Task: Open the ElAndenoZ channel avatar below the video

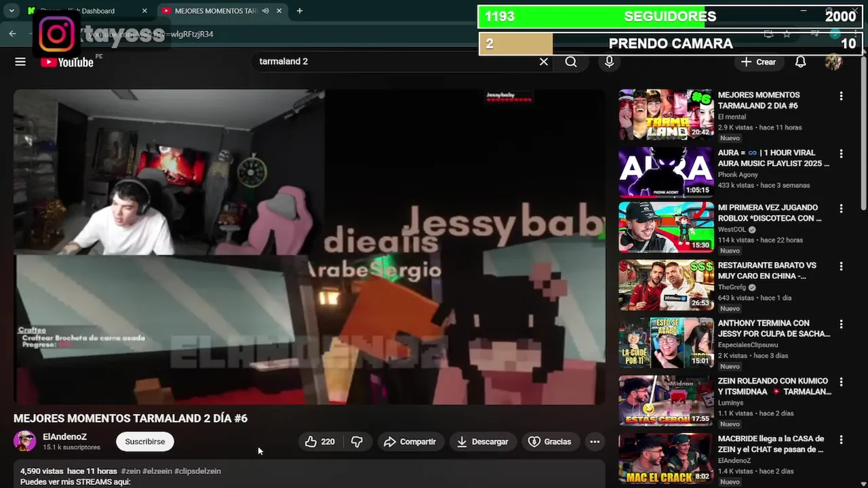Action: (x=25, y=441)
